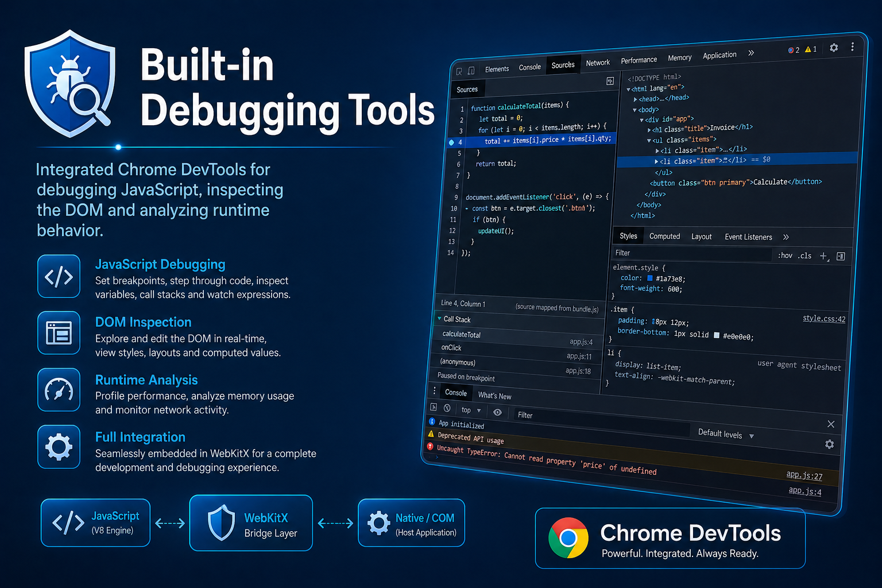Create a live expression with the eye icon

coord(497,412)
